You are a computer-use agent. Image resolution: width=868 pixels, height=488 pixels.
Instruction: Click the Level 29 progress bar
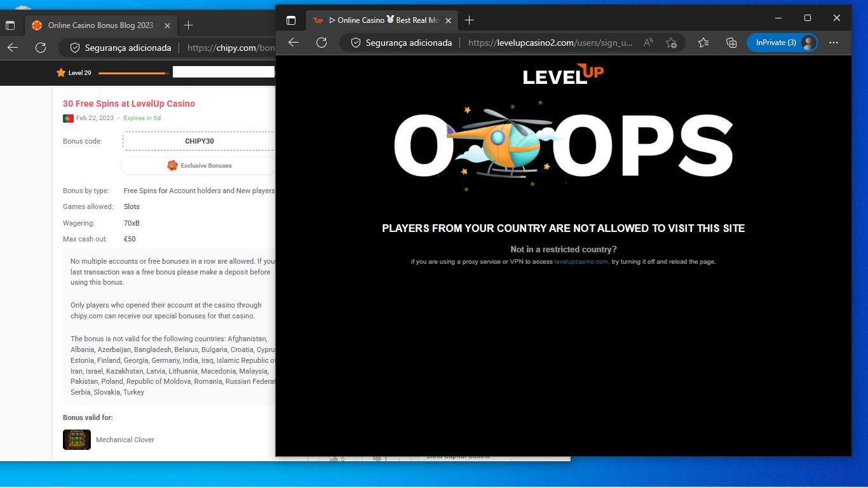click(132, 72)
